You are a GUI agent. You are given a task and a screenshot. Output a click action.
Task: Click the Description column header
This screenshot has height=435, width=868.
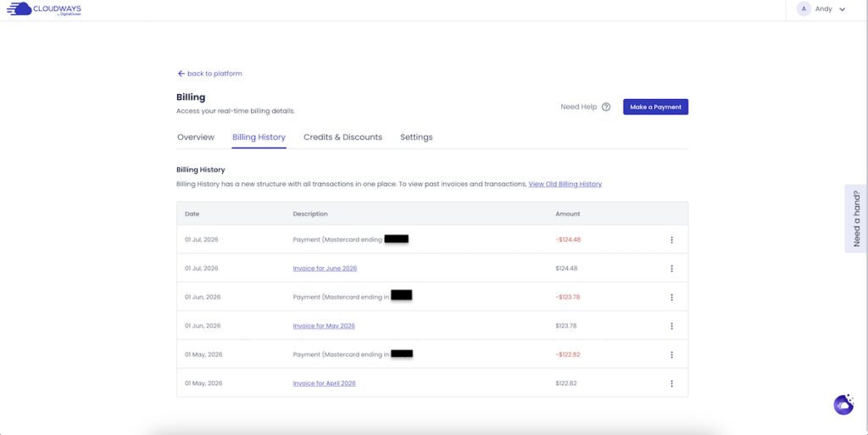(310, 214)
